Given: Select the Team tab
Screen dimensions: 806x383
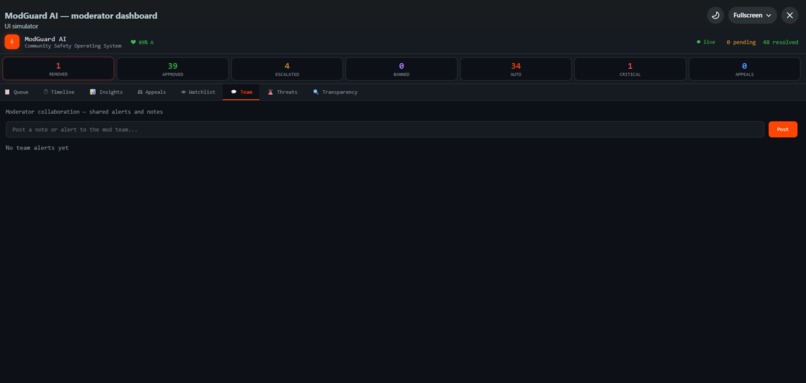Looking at the screenshot, I should coord(241,92).
